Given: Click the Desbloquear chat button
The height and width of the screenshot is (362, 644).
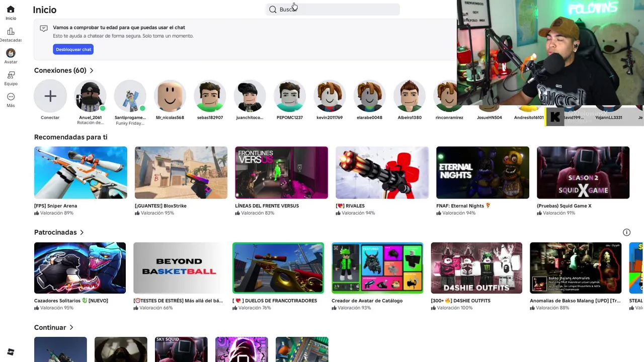Looking at the screenshot, I should 73,49.
